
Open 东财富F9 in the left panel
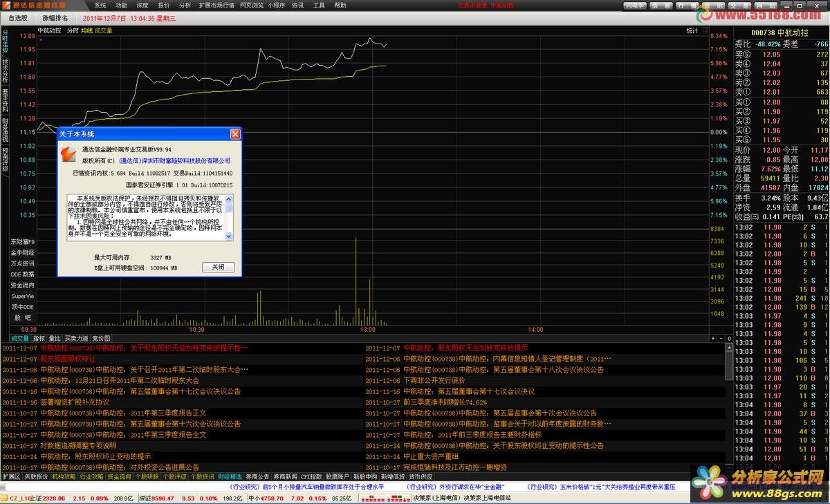23,242
